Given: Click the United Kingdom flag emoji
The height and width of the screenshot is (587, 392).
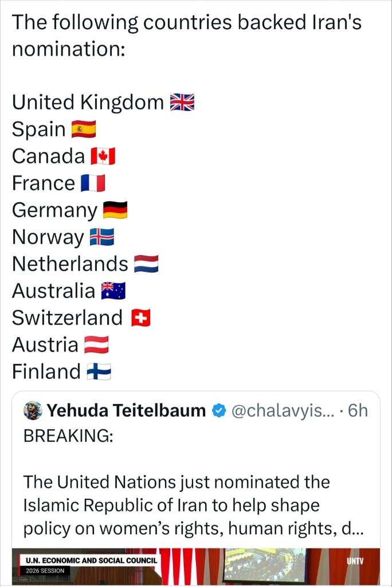Looking at the screenshot, I should (x=182, y=103).
